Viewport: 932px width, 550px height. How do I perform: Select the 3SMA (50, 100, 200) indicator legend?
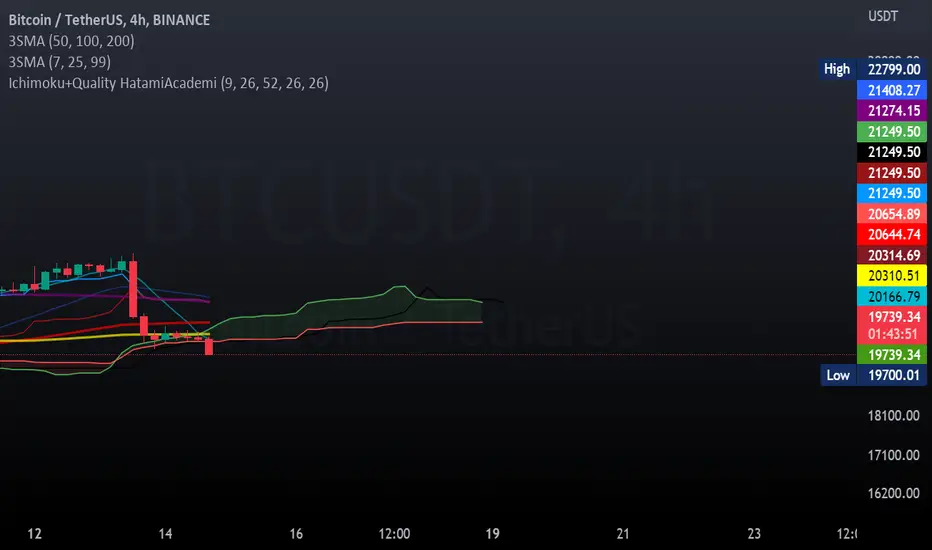[x=71, y=41]
